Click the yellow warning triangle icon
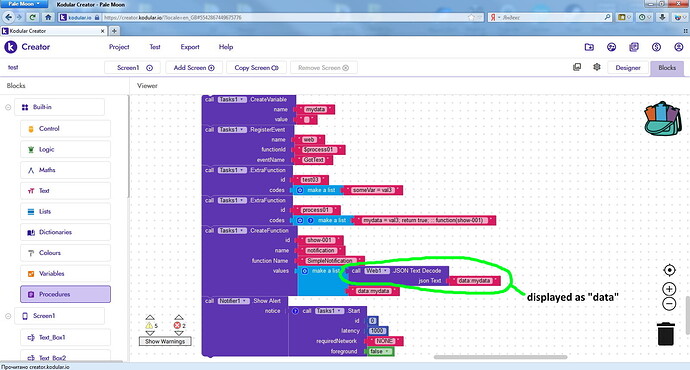 [x=149, y=326]
